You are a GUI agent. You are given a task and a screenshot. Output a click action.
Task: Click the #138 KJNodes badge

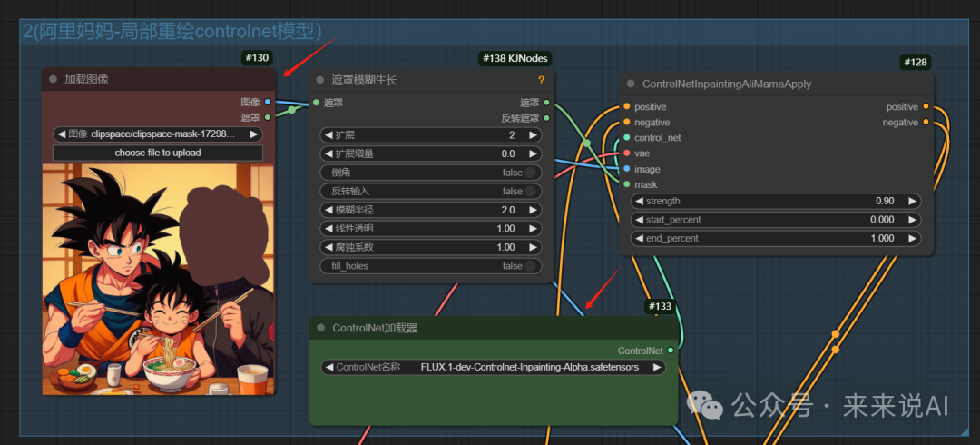click(515, 59)
